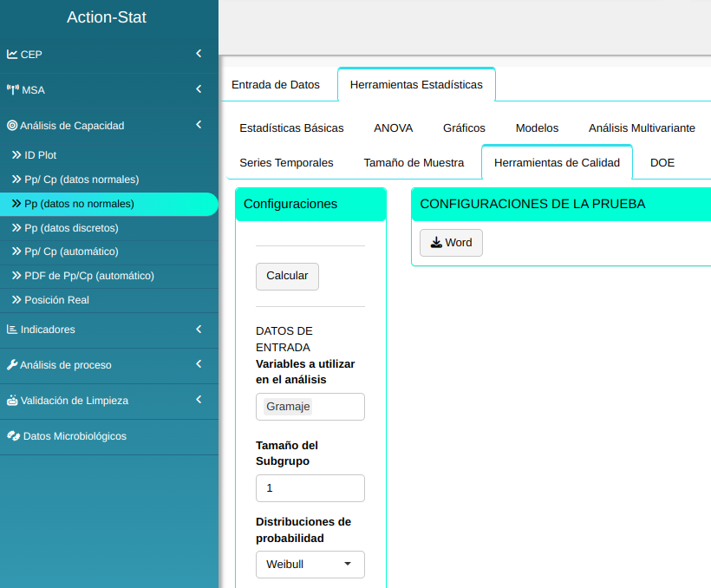
Task: Collapse the Análisis de Capacidad chevron
Action: coord(199,125)
